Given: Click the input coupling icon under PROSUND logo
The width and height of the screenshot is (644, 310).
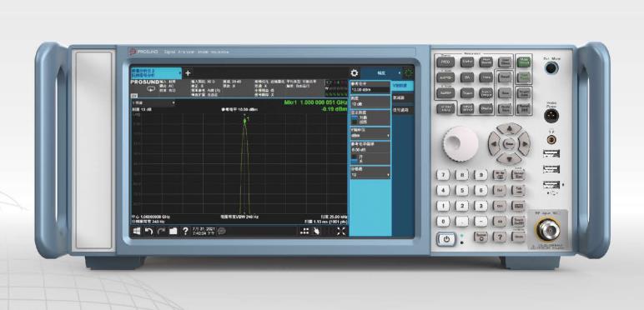Looking at the screenshot, I should click(151, 88).
